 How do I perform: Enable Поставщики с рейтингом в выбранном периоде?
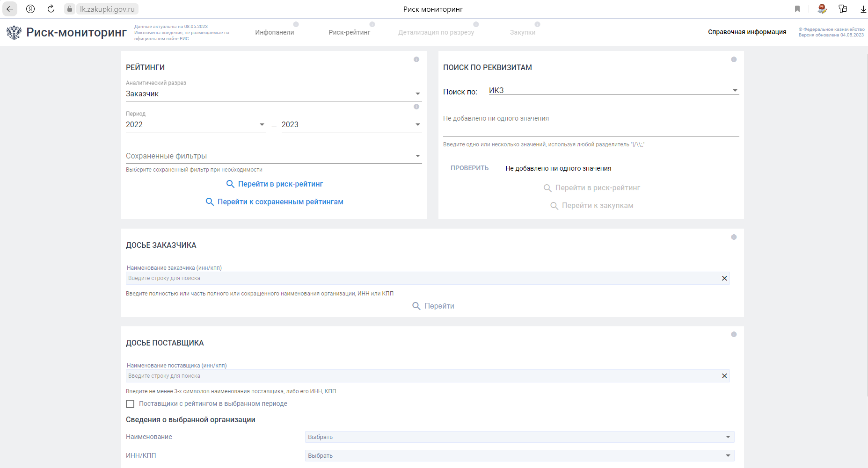pyautogui.click(x=130, y=404)
